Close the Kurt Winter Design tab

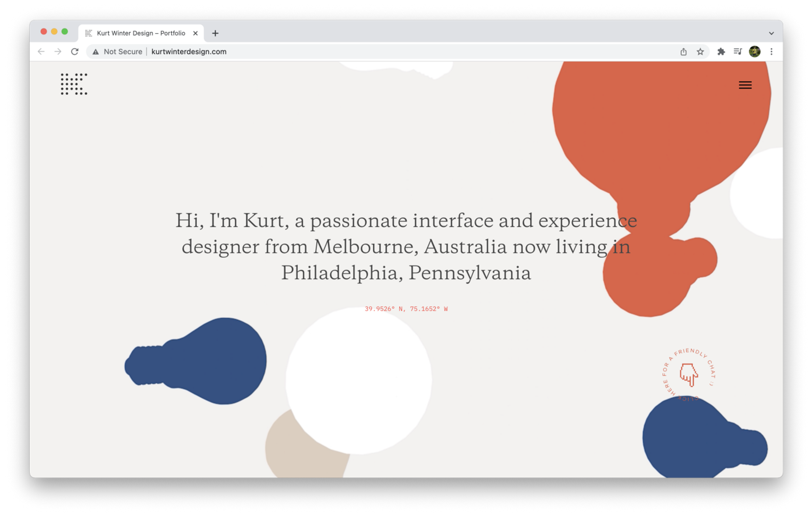pos(195,33)
